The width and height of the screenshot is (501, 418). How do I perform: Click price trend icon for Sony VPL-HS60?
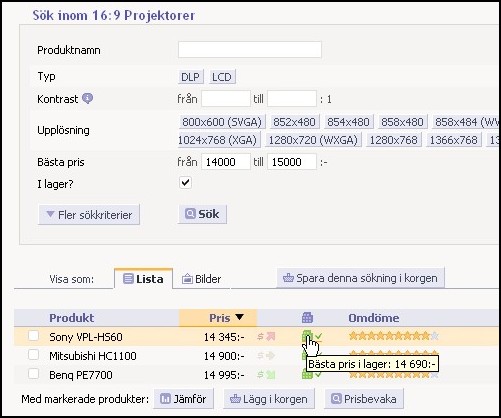[x=266, y=337]
